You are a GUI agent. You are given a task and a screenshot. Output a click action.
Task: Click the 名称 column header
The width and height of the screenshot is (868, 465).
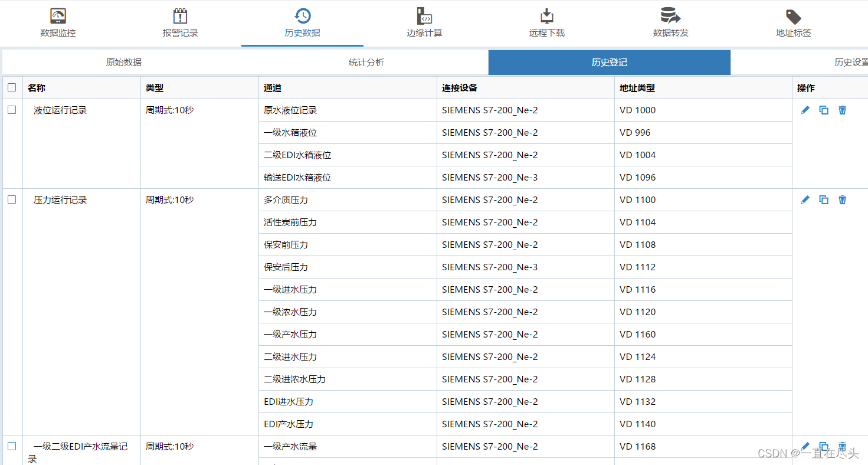tap(81, 88)
